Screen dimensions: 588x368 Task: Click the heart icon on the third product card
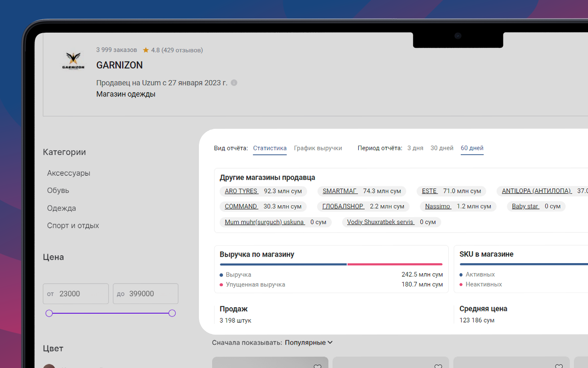559,367
